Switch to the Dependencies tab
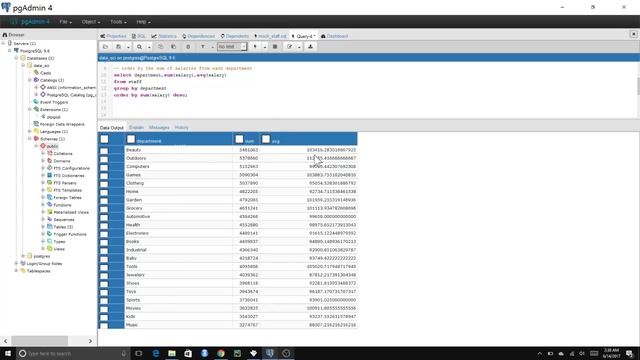The height and width of the screenshot is (360, 640). pyautogui.click(x=198, y=36)
